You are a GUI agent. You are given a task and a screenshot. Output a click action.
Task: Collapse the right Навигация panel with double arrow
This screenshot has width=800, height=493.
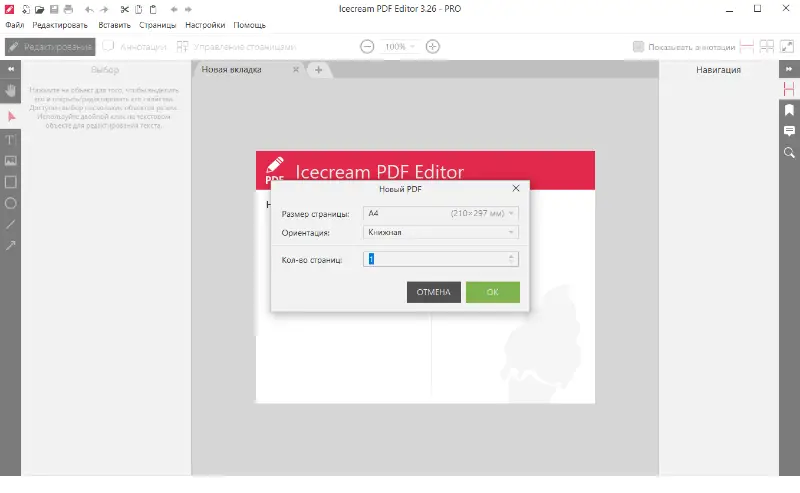point(789,69)
